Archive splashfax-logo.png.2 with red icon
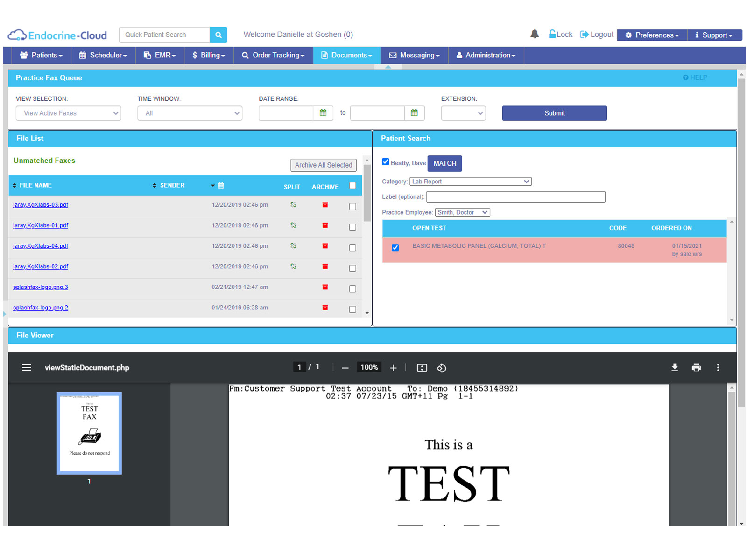747x560 pixels. point(325,308)
